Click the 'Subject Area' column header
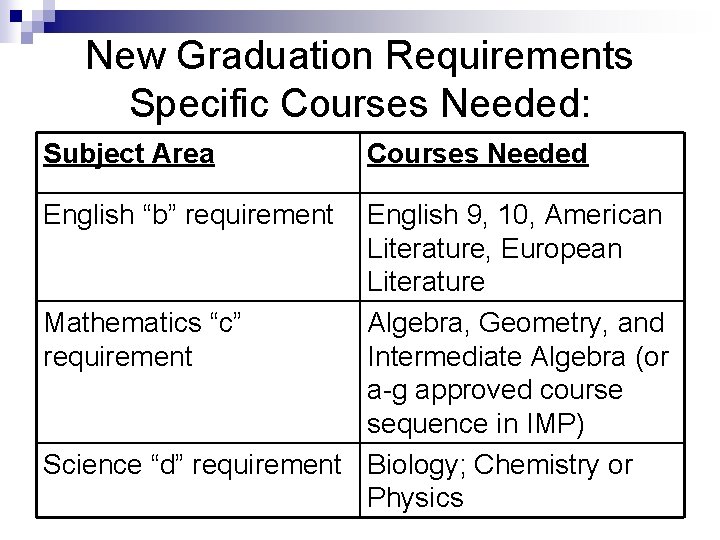Viewport: 720px width, 540px height. pyautogui.click(x=129, y=154)
